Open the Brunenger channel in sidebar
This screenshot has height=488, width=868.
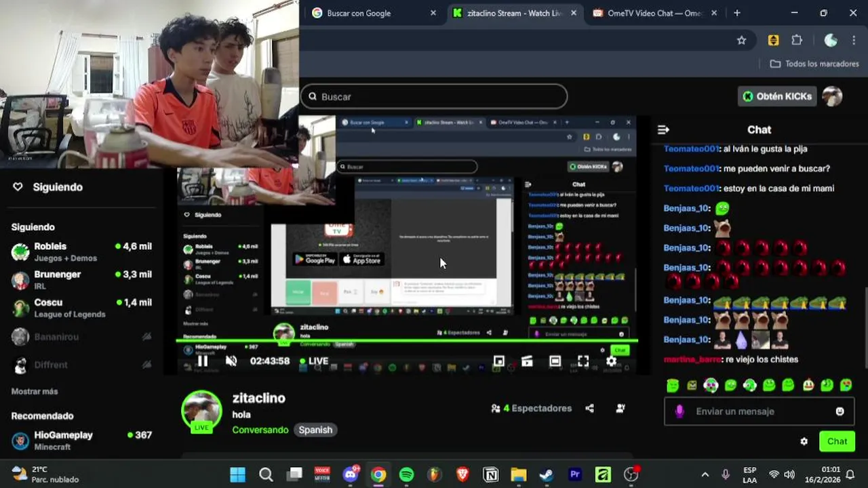[81, 280]
